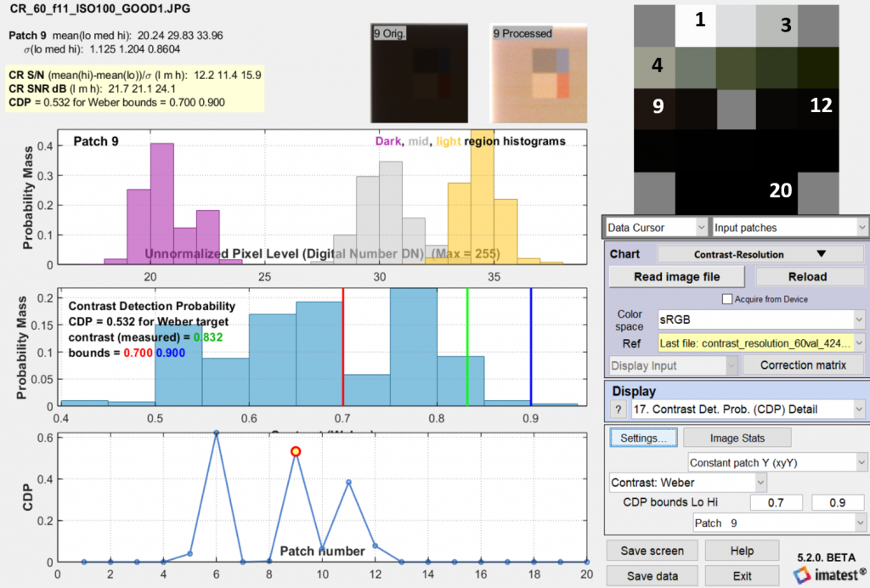Click the blue 0.900 upper bound line
Viewport: 870px width, 588px height.
[531, 347]
